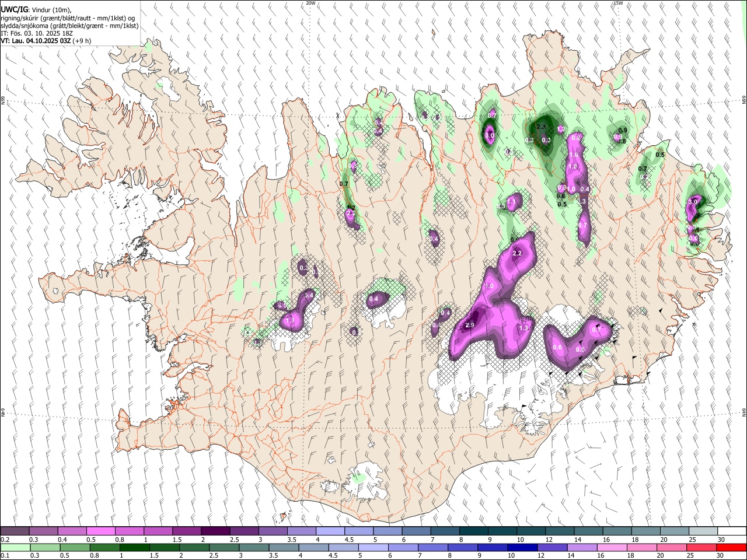Click the 'rigning/skúrir' legend description line
The width and height of the screenshot is (747, 560).
[x=68, y=17]
